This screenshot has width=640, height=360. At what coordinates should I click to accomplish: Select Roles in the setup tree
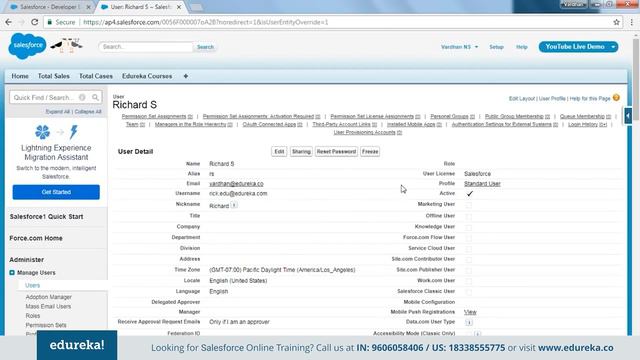pos(33,316)
